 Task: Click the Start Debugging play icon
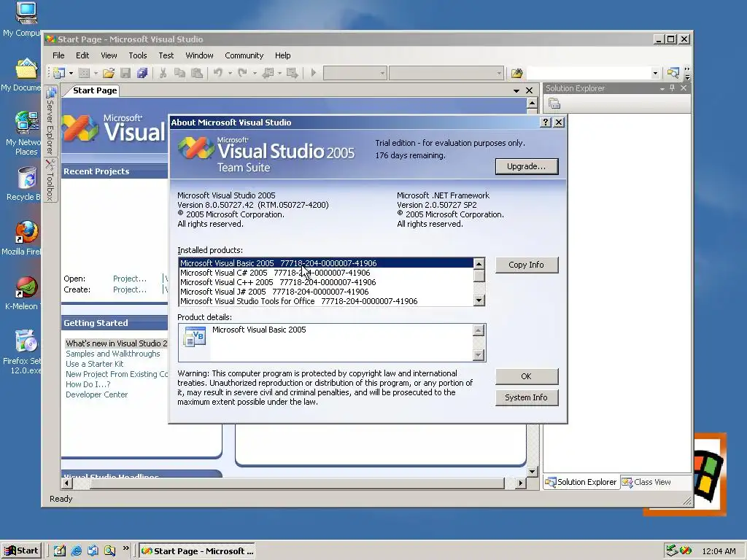click(x=314, y=73)
